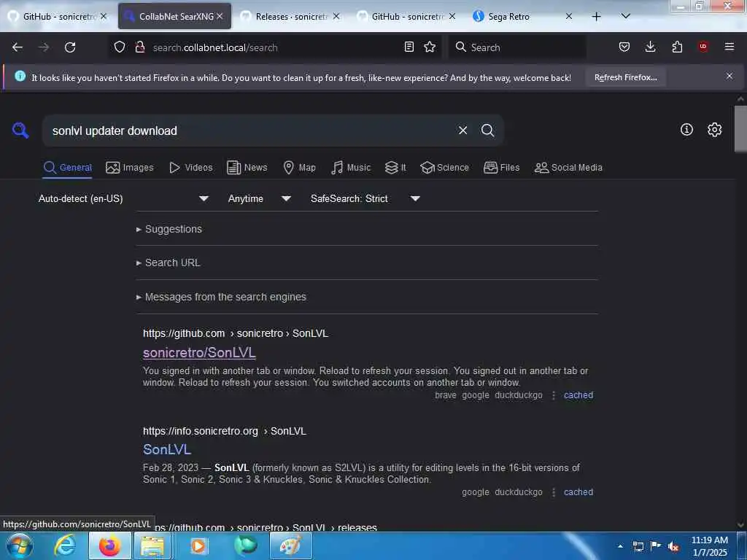Click the Firefox toolbar Search box
The image size is (747, 560).
517,47
